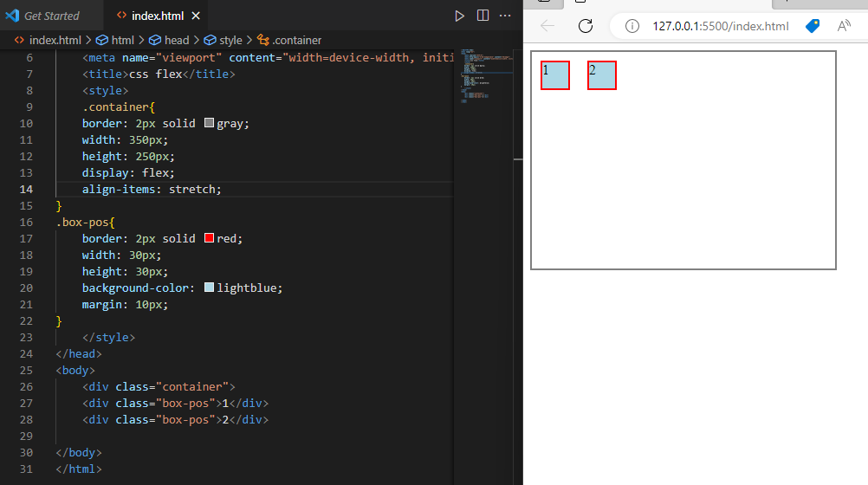The image size is (868, 485).
Task: Open the red color swatch picker
Action: point(209,238)
